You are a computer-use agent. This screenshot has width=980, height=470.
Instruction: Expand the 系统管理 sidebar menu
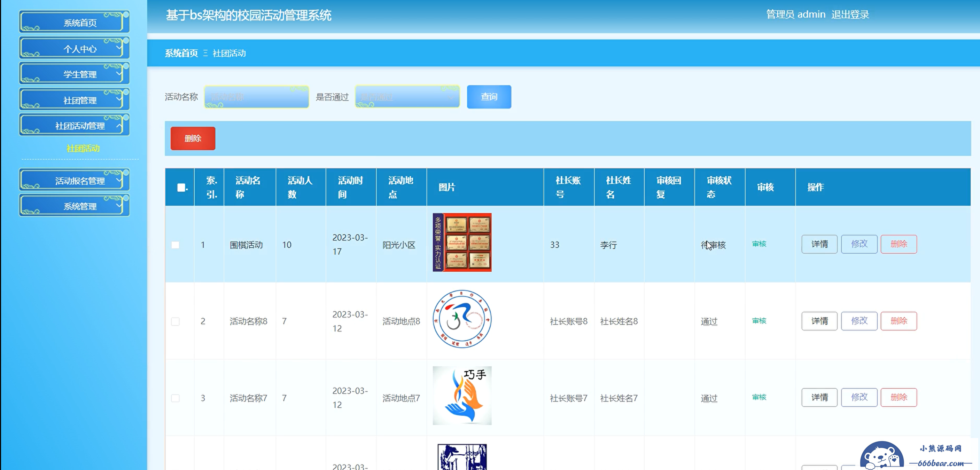click(x=74, y=206)
